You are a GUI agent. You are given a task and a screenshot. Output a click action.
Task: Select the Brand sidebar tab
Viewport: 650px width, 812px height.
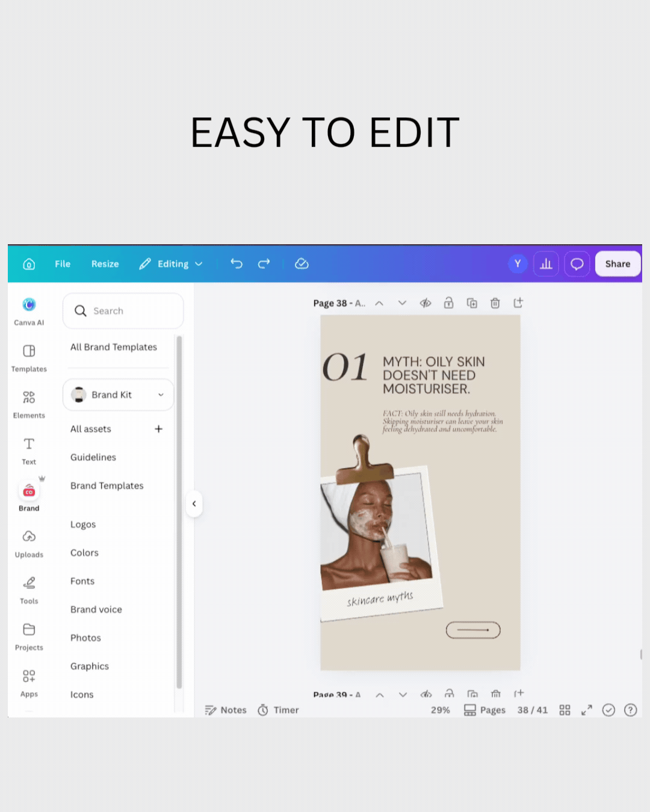[29, 497]
